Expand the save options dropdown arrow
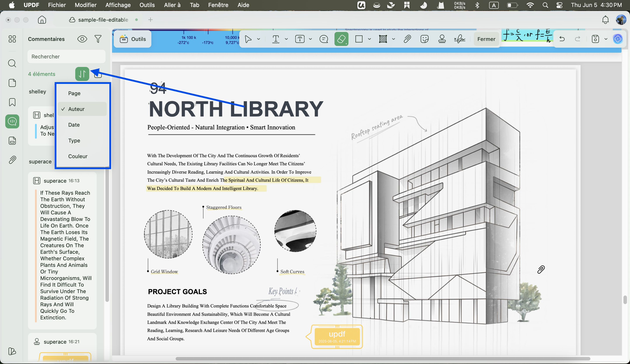The image size is (630, 364). tap(606, 39)
